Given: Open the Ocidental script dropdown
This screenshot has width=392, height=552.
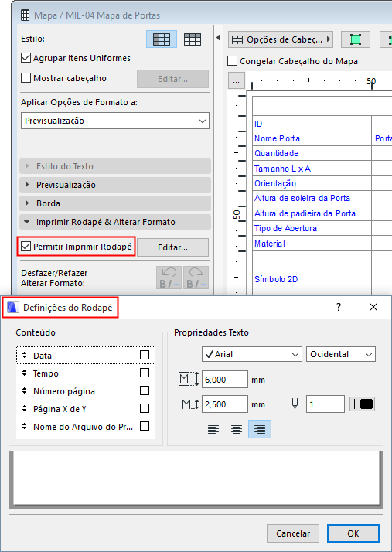Looking at the screenshot, I should pos(341,354).
